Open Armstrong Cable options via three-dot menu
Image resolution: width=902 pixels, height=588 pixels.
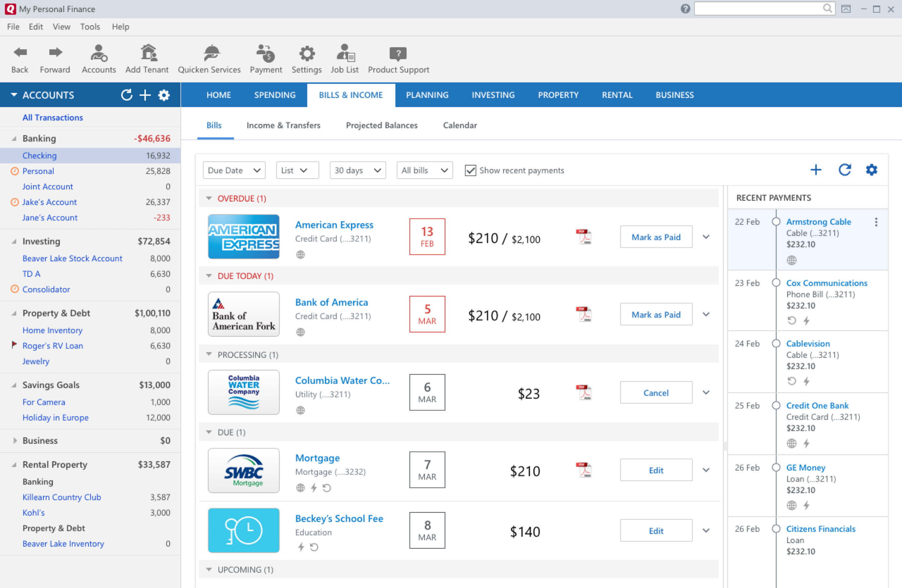coord(876,222)
